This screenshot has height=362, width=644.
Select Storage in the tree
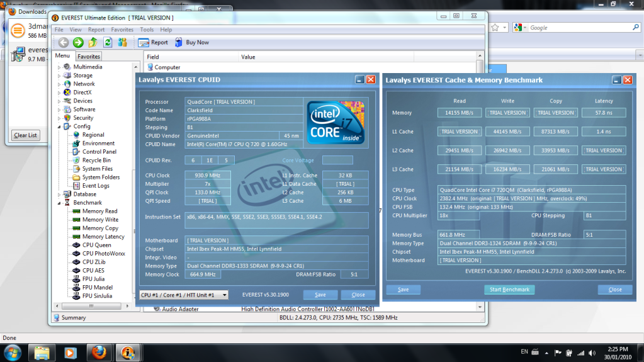point(82,75)
